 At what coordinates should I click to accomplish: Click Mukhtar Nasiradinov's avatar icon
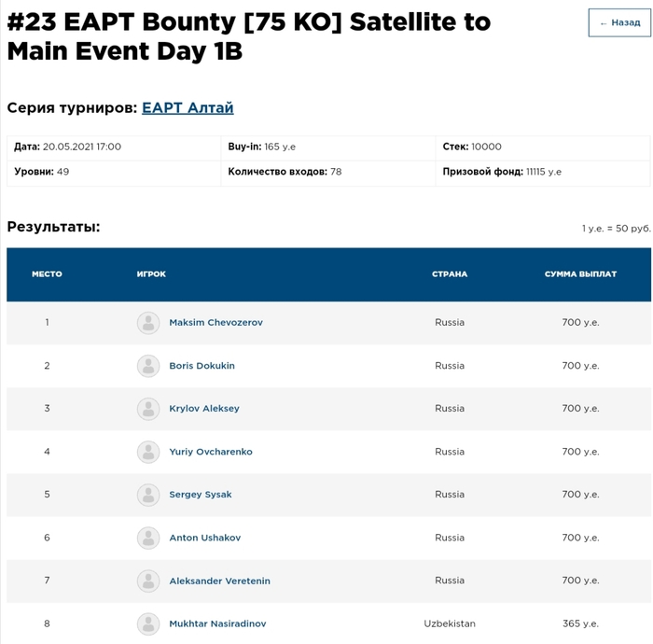point(148,623)
